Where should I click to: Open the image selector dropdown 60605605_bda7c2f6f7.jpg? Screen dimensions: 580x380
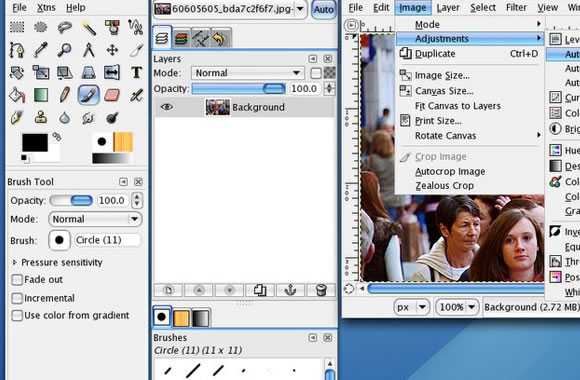tap(230, 9)
